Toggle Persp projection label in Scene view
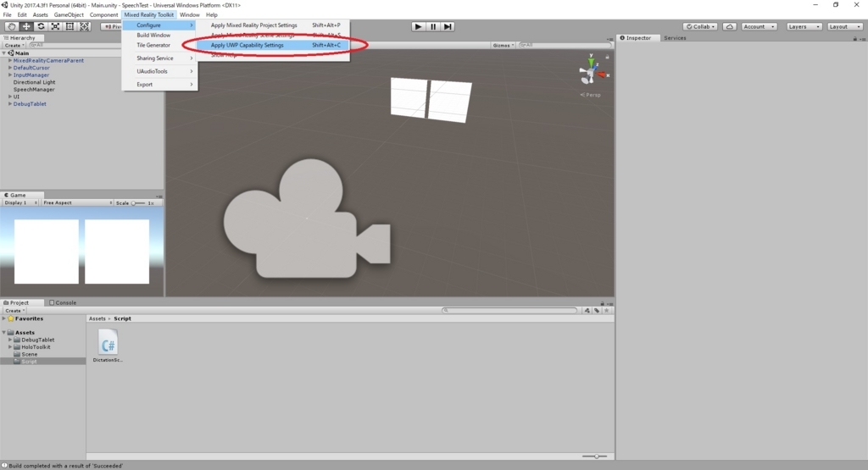This screenshot has width=868, height=470. (x=591, y=95)
